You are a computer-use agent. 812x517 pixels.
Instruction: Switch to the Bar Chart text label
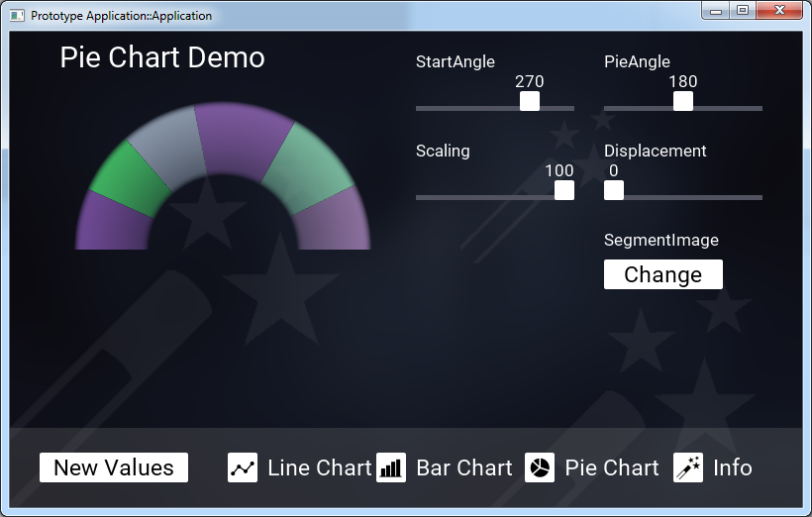point(464,467)
